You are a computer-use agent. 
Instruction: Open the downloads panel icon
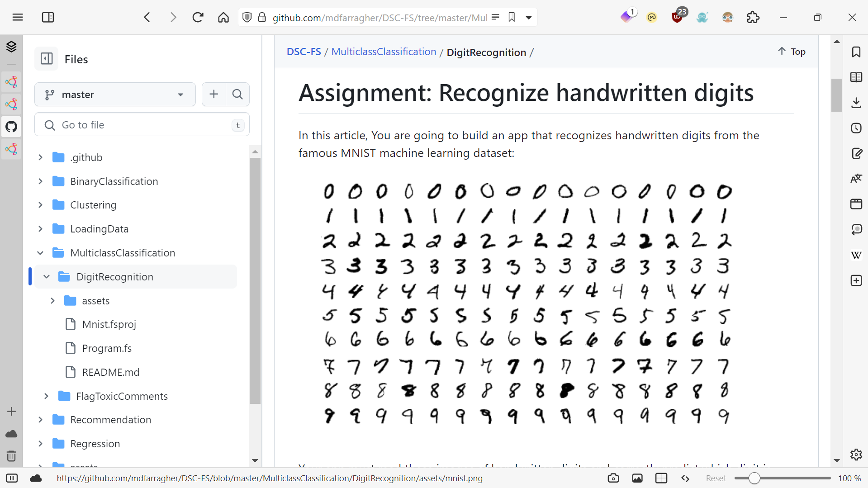[856, 103]
